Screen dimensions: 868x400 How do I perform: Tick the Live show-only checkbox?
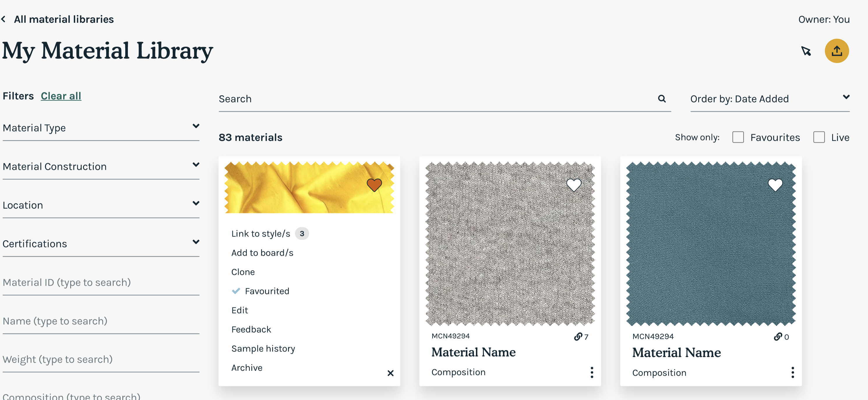click(x=819, y=137)
